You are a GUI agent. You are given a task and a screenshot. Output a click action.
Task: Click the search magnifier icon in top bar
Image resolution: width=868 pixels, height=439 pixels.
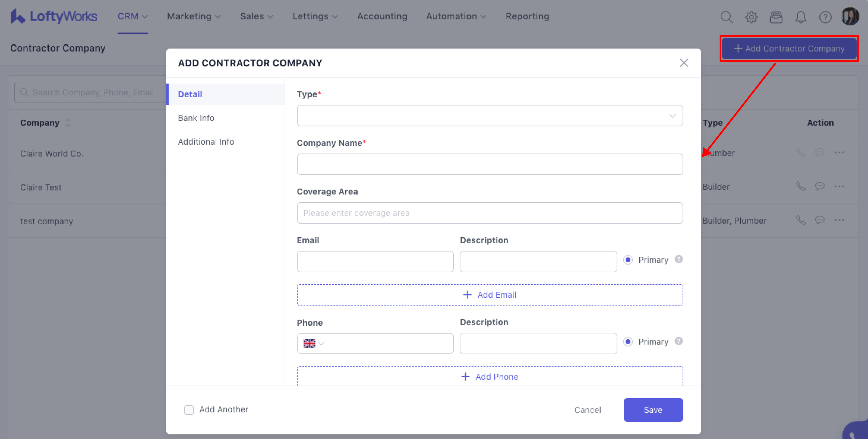726,17
